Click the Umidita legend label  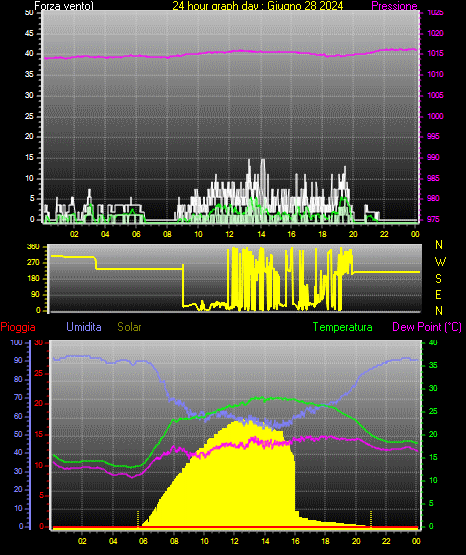pos(84,327)
